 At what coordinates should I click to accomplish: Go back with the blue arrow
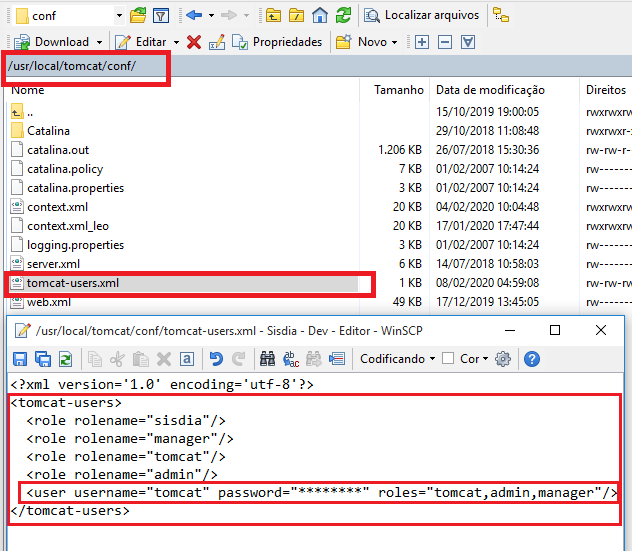194,16
